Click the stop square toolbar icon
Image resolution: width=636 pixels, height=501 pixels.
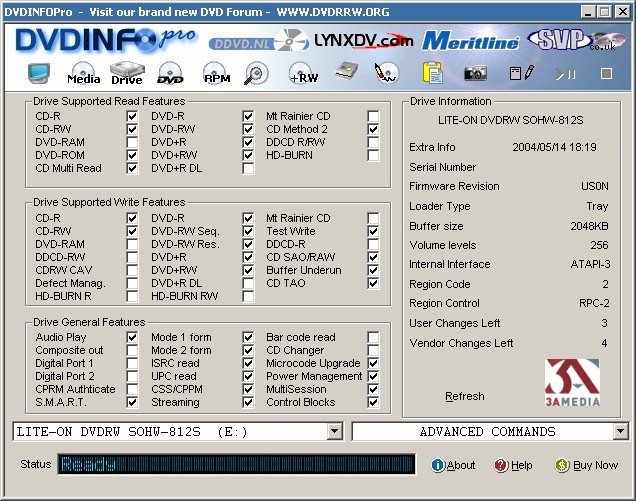[x=606, y=74]
